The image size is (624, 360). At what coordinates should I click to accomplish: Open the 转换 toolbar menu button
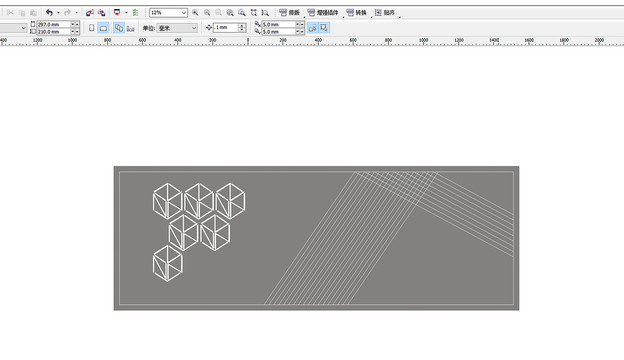point(357,13)
